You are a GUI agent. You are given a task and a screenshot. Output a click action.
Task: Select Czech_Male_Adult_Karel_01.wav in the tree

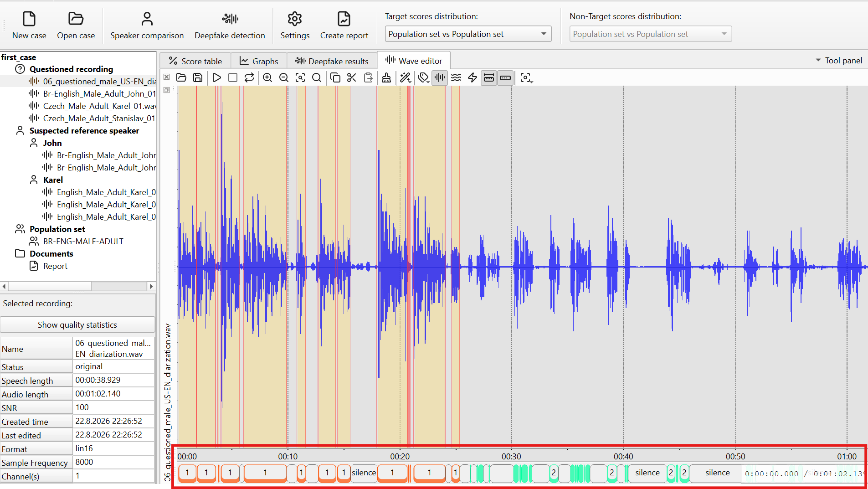(100, 106)
